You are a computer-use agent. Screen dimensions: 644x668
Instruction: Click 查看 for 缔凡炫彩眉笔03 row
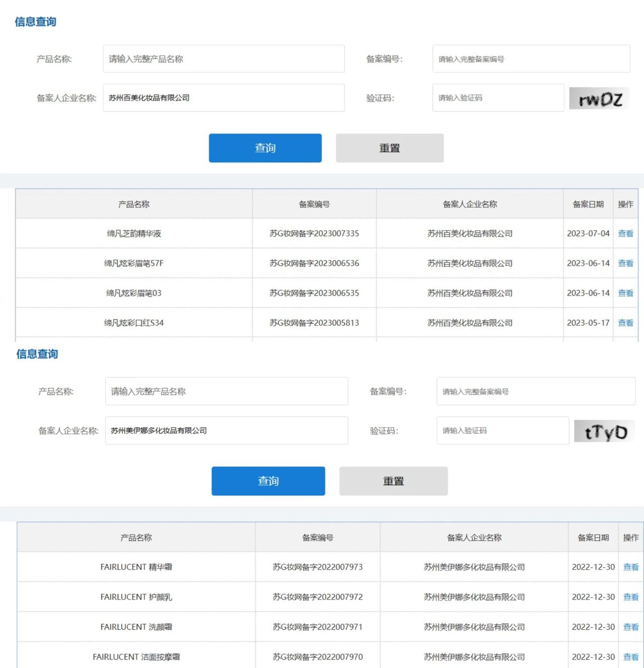pos(625,293)
